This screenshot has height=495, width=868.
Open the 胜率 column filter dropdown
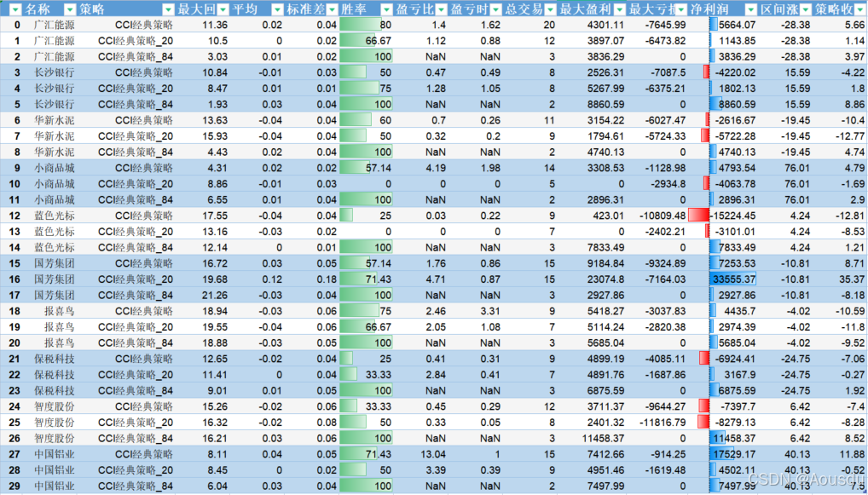click(x=386, y=9)
